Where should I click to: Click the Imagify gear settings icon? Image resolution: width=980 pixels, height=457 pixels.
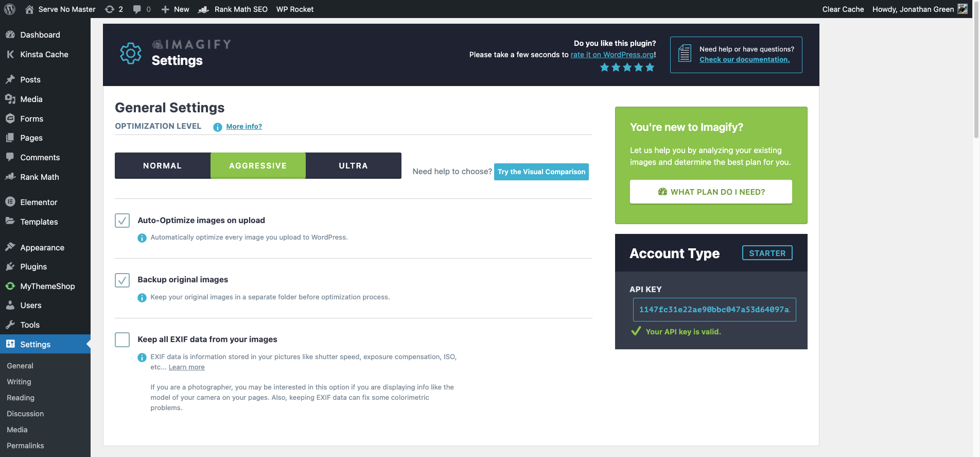(131, 53)
